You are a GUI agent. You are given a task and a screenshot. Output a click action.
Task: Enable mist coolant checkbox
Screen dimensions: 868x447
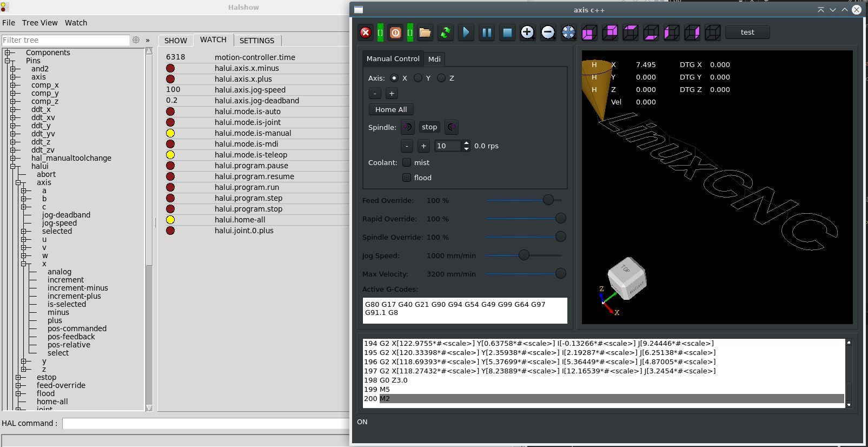407,162
